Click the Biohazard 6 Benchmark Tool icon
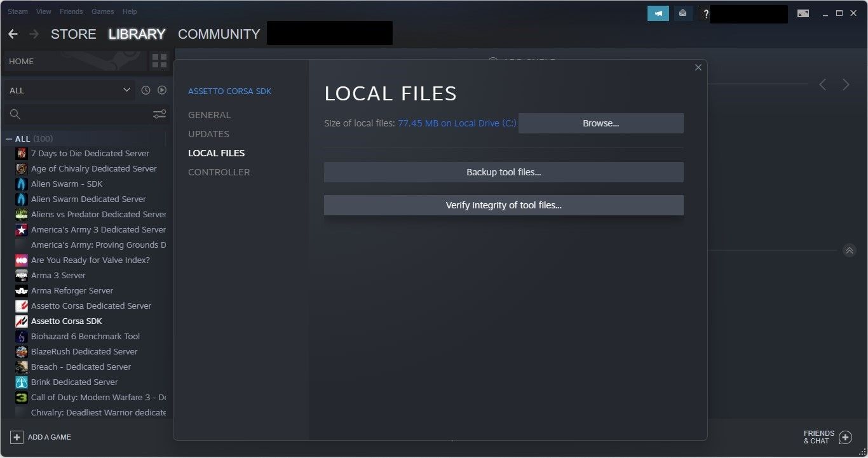The height and width of the screenshot is (458, 868). [21, 336]
